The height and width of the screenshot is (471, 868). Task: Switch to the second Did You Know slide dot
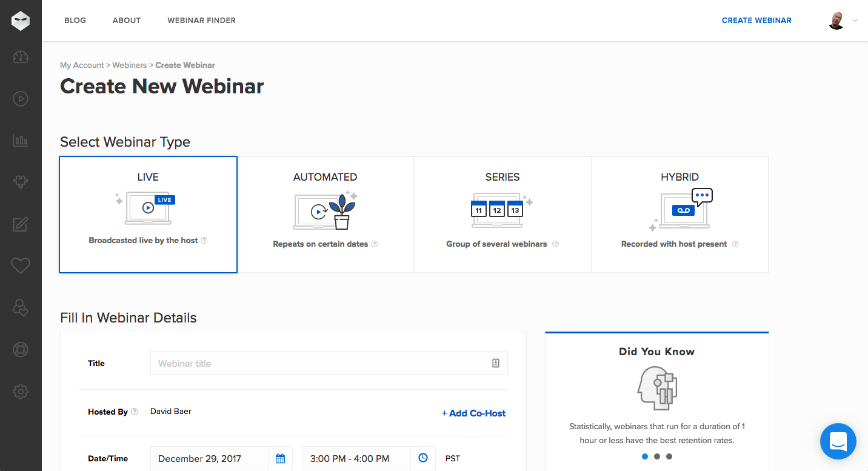coord(657,456)
